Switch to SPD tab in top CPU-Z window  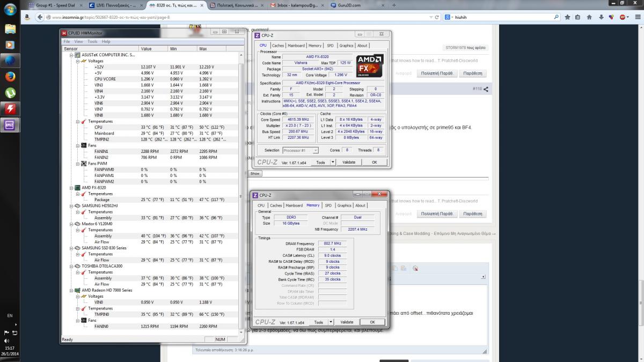click(330, 46)
